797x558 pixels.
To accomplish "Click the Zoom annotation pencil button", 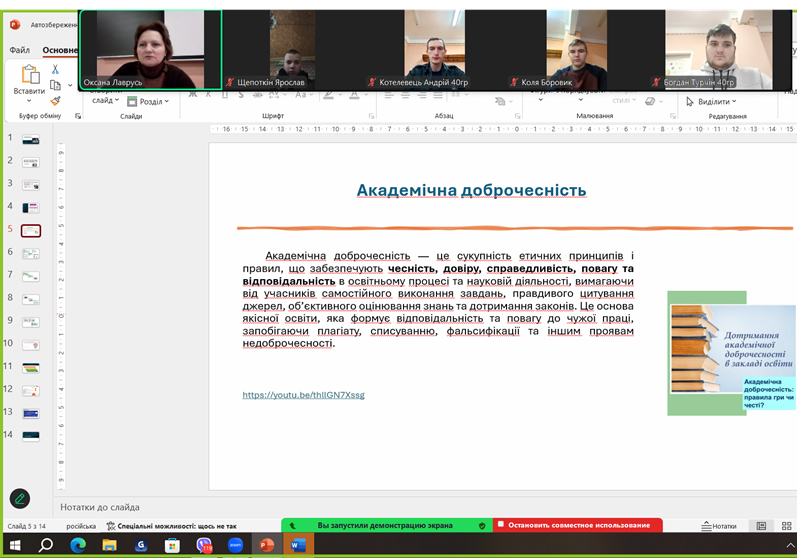I will pyautogui.click(x=20, y=498).
